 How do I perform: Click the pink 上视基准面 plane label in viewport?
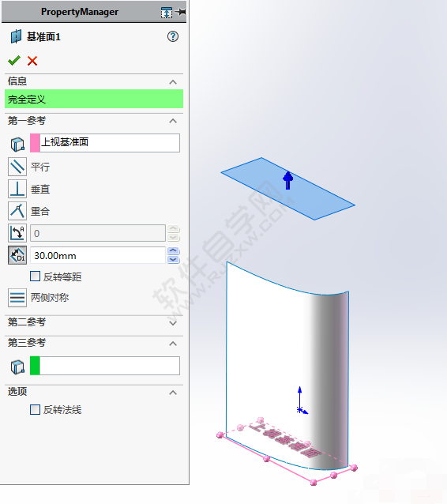(284, 440)
